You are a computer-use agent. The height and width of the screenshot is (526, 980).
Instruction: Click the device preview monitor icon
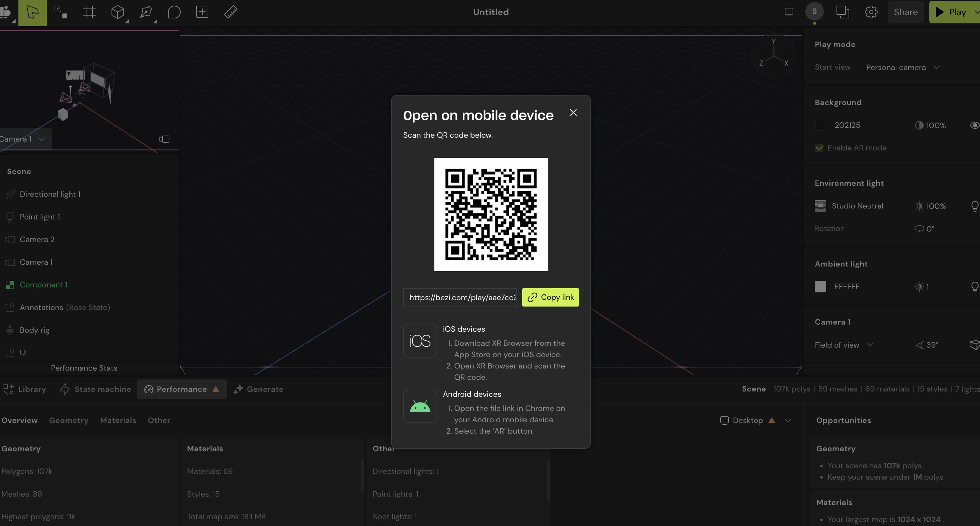click(789, 12)
